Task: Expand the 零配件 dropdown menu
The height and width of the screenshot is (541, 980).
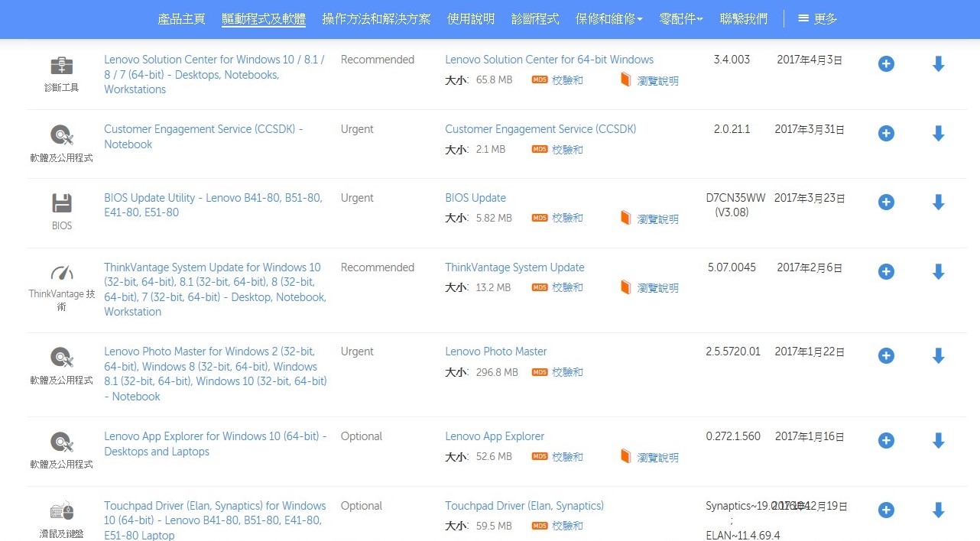Action: coord(681,19)
